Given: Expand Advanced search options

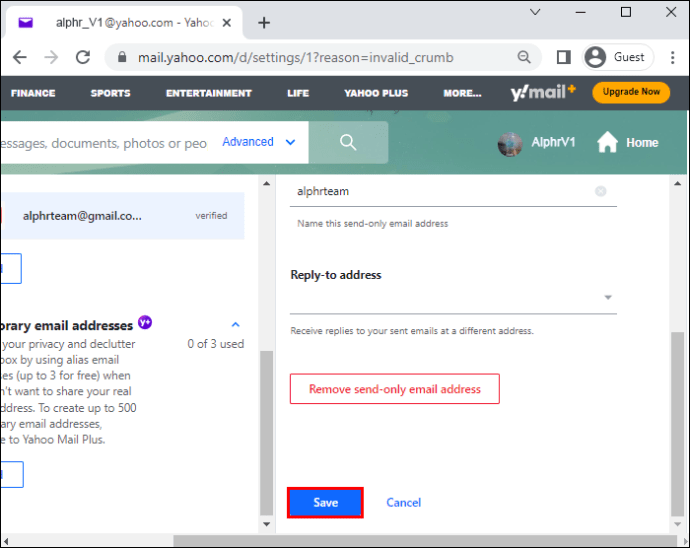Looking at the screenshot, I should point(259,142).
